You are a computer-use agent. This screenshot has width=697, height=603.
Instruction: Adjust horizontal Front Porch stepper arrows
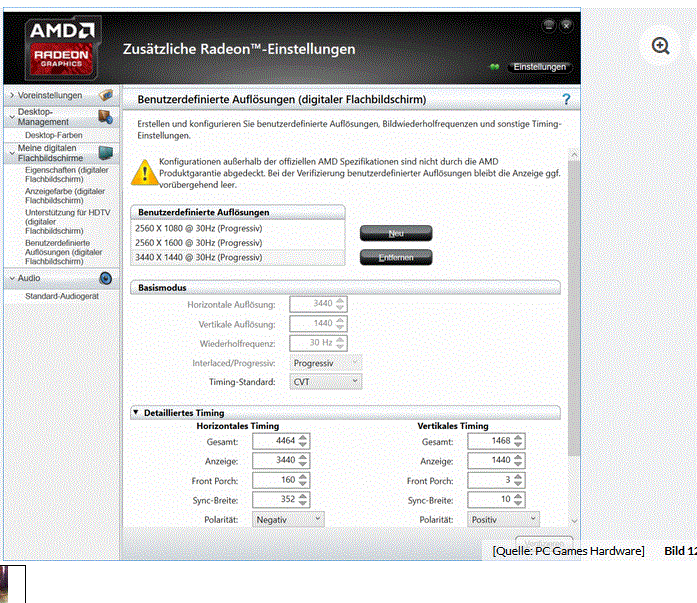click(x=303, y=480)
